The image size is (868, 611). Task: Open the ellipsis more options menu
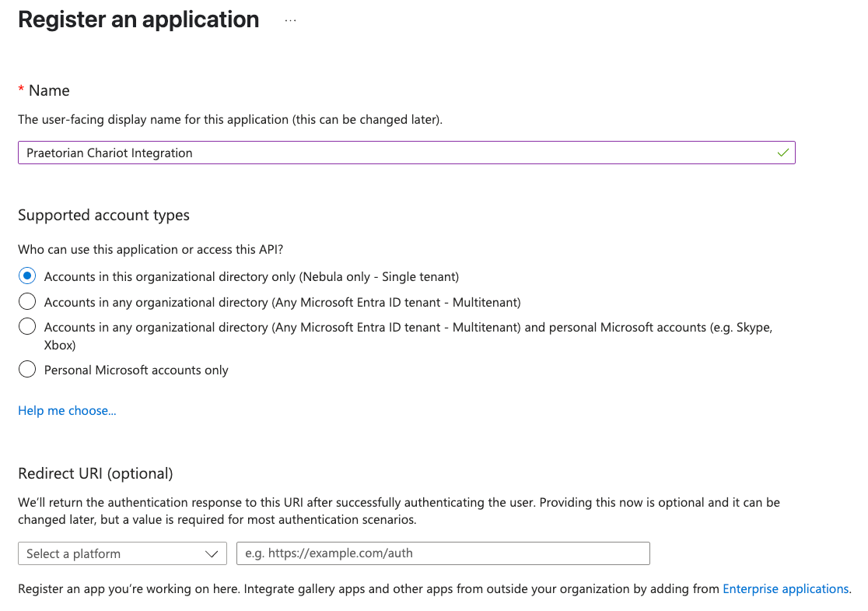pos(291,20)
